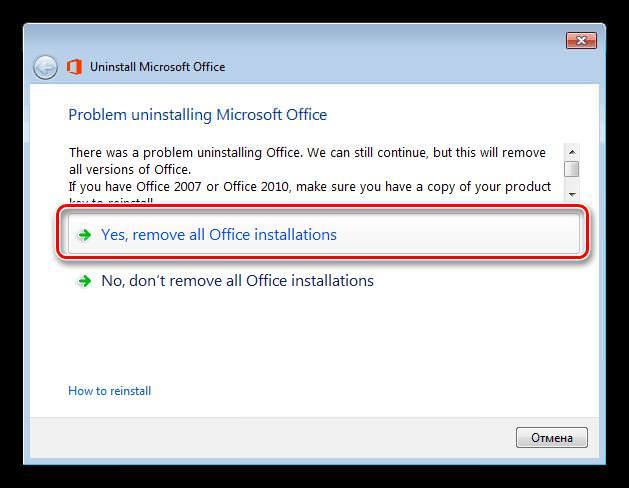Image resolution: width=629 pixels, height=488 pixels.
Task: Cancel with the Отмена button
Action: (552, 437)
